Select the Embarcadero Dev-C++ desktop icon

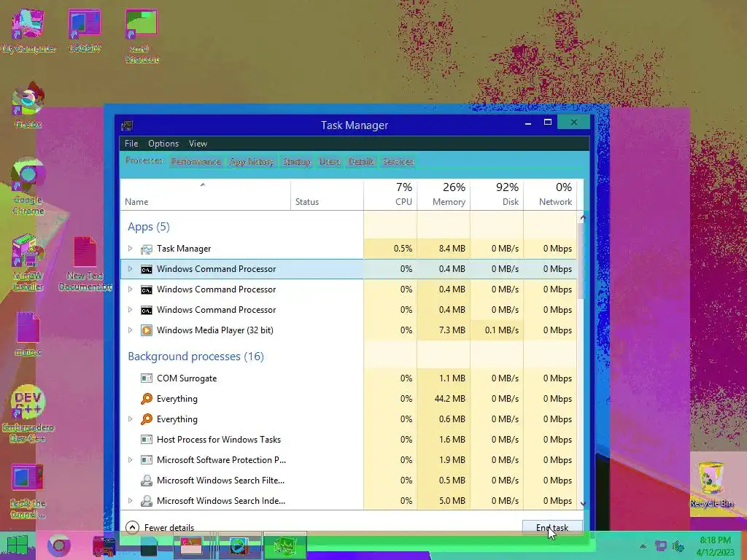click(x=28, y=414)
